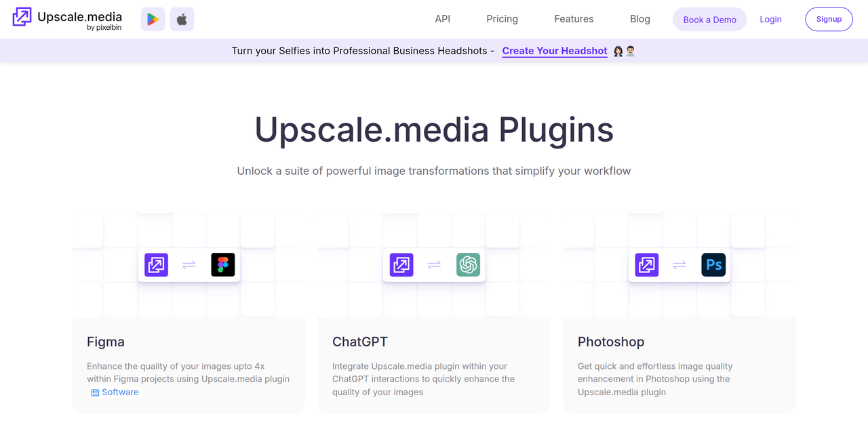Viewport: 868px width, 425px height.
Task: Click the Upscale icon in ChatGPT card
Action: (401, 264)
